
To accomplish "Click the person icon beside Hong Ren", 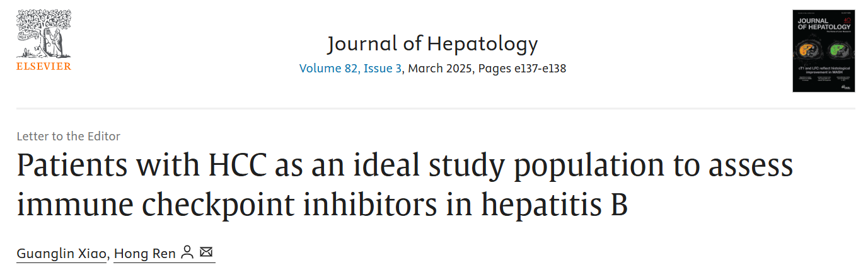I will (187, 252).
